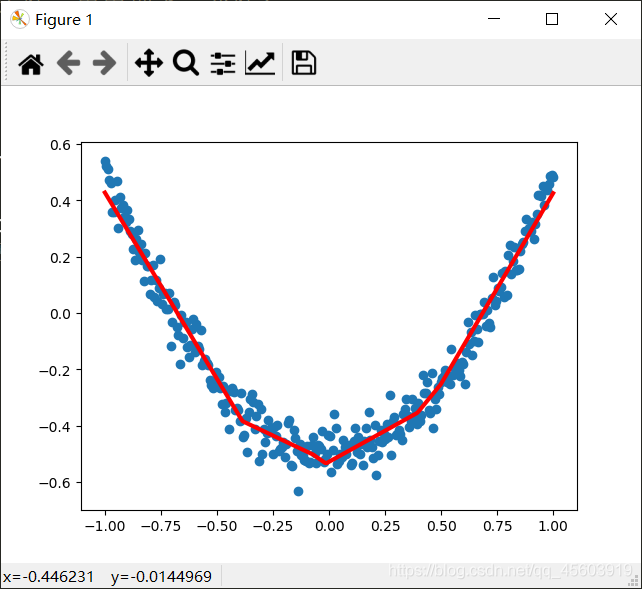Image resolution: width=642 pixels, height=589 pixels.
Task: Click the Figure 1 title text
Action: point(64,20)
